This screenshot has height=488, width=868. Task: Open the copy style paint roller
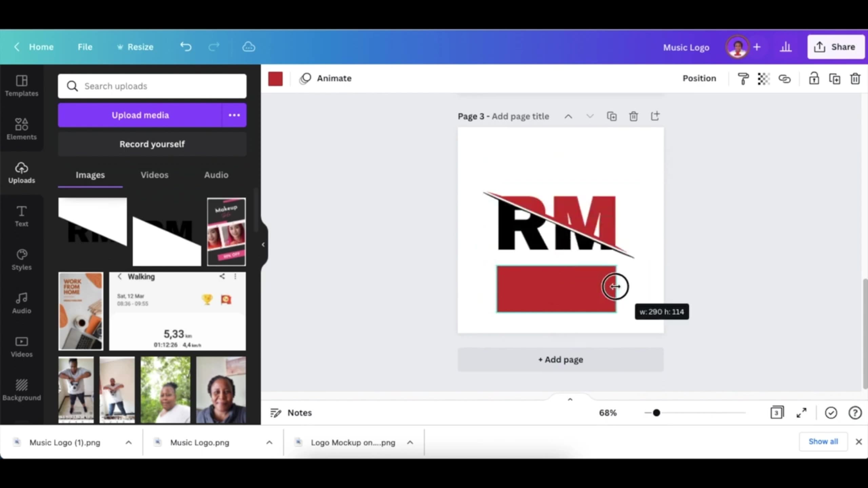click(x=743, y=79)
